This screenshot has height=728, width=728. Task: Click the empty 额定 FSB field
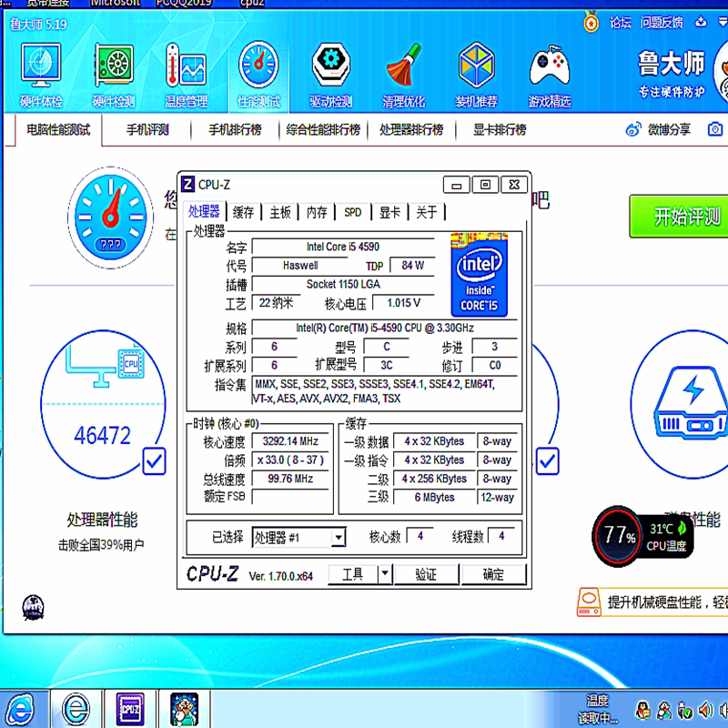coord(290,497)
